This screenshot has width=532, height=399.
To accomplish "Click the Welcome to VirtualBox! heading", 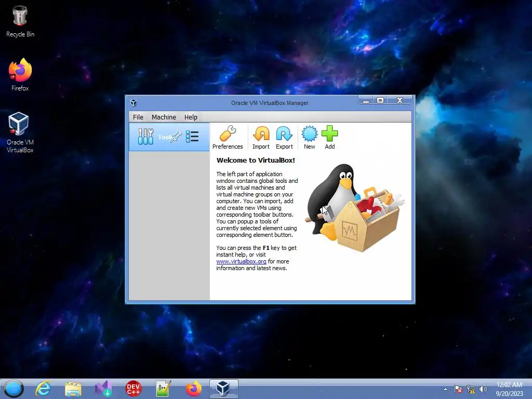I will (256, 161).
